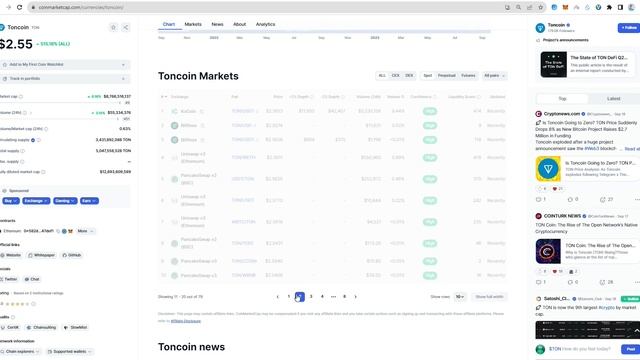
Task: Click the Cryptonews.com avatar icon
Action: pos(538,114)
